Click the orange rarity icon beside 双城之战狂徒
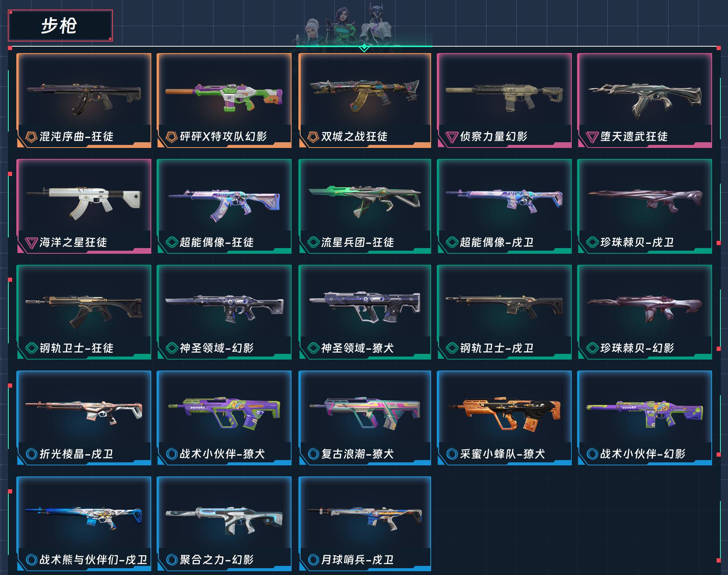Screen dimensions: 728x575 (313, 137)
